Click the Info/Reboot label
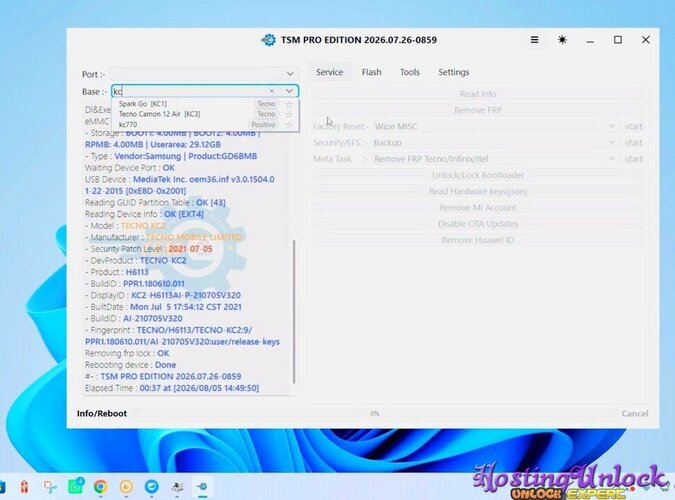 102,413
